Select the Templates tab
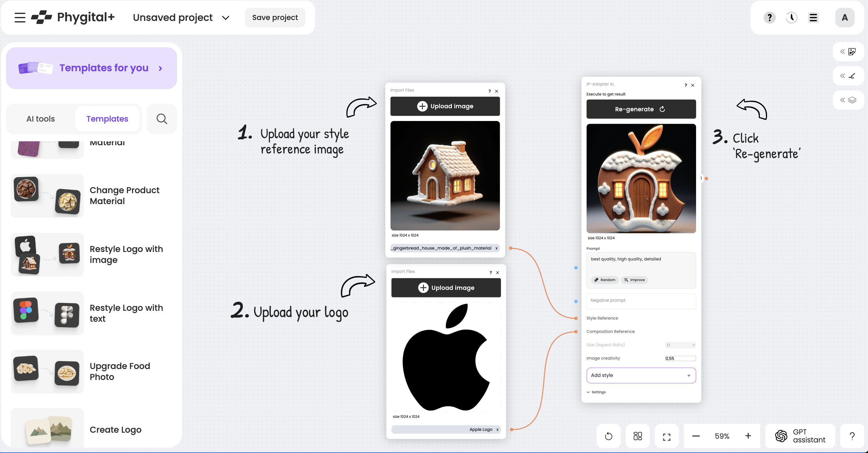Screen dimensions: 868x453 [x=107, y=119]
